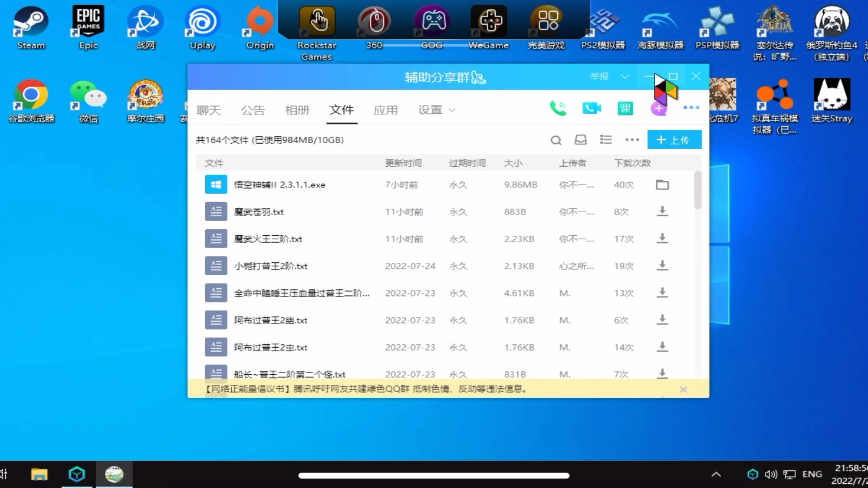The image size is (868, 488).
Task: Start a group voice call
Action: pyautogui.click(x=558, y=108)
